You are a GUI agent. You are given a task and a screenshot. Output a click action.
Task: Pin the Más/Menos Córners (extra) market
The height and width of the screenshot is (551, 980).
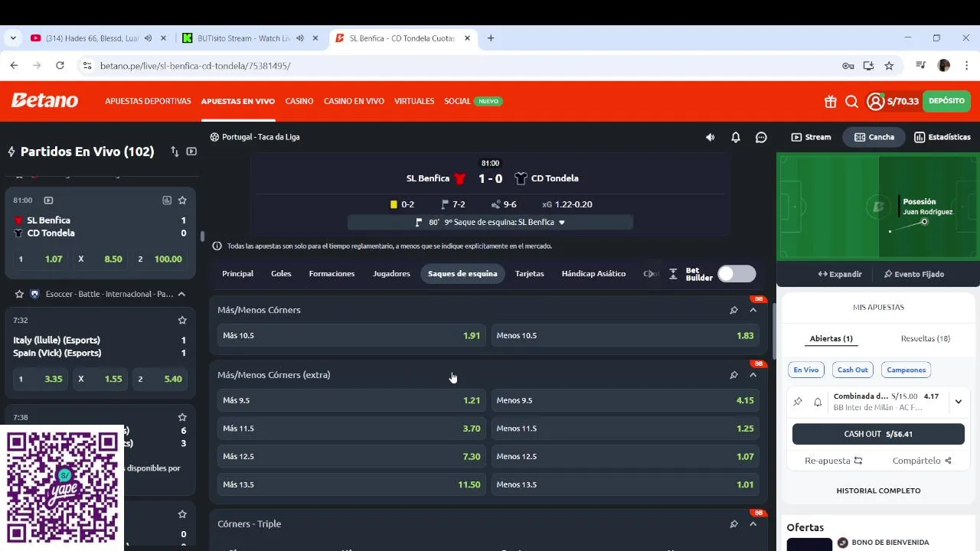(733, 375)
